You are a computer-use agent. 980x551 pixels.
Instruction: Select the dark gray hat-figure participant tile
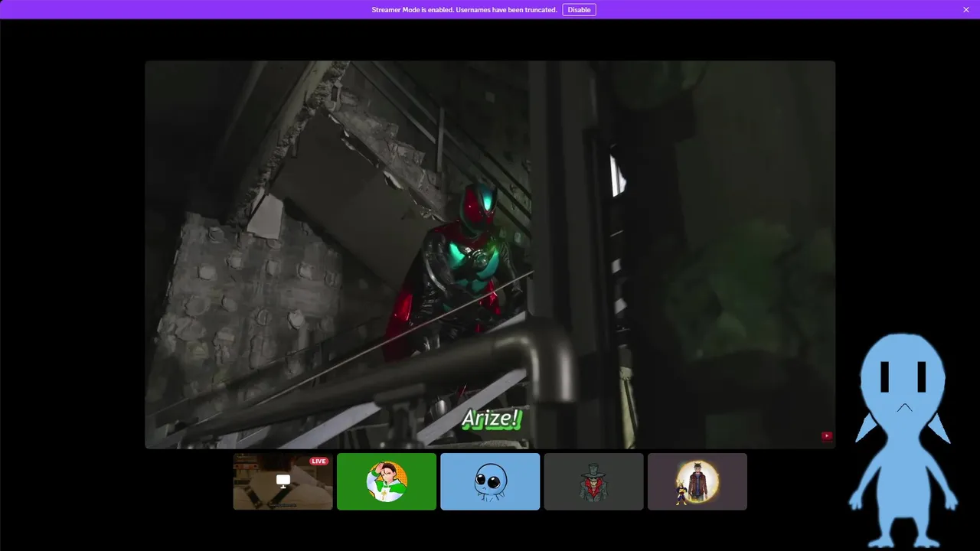tap(593, 481)
